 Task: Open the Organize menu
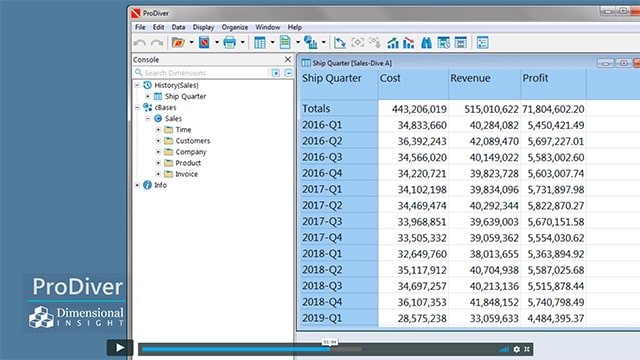[235, 27]
